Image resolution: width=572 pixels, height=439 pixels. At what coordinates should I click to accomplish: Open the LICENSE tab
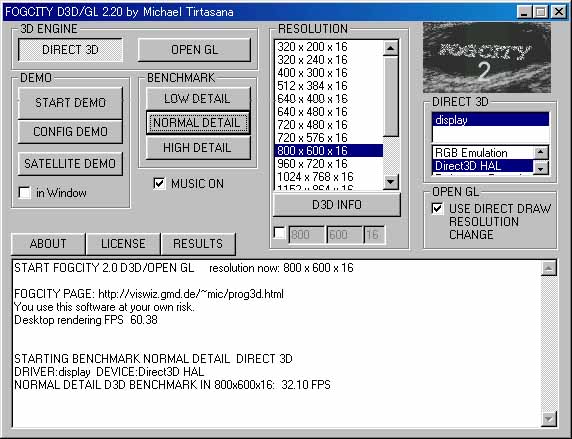(x=123, y=243)
